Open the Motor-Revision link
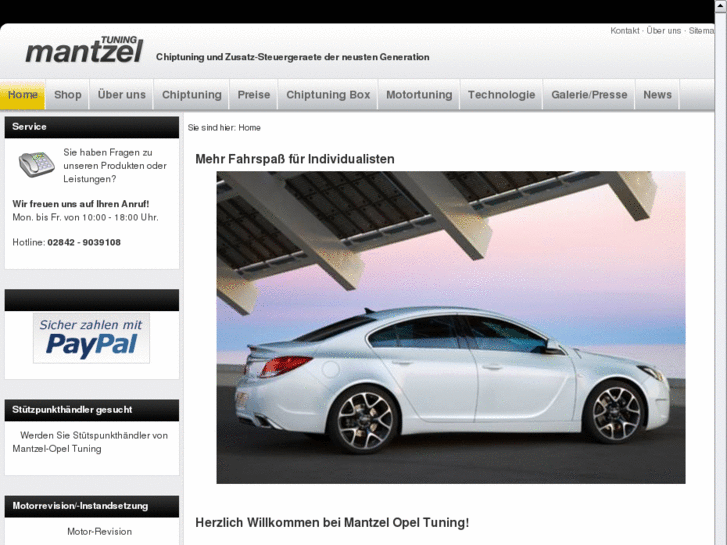 click(99, 532)
